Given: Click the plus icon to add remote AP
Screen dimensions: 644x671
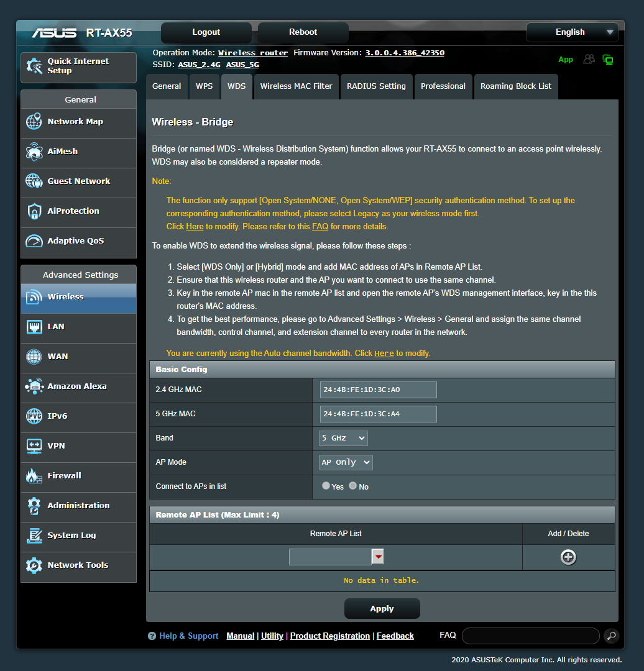Looking at the screenshot, I should 568,557.
